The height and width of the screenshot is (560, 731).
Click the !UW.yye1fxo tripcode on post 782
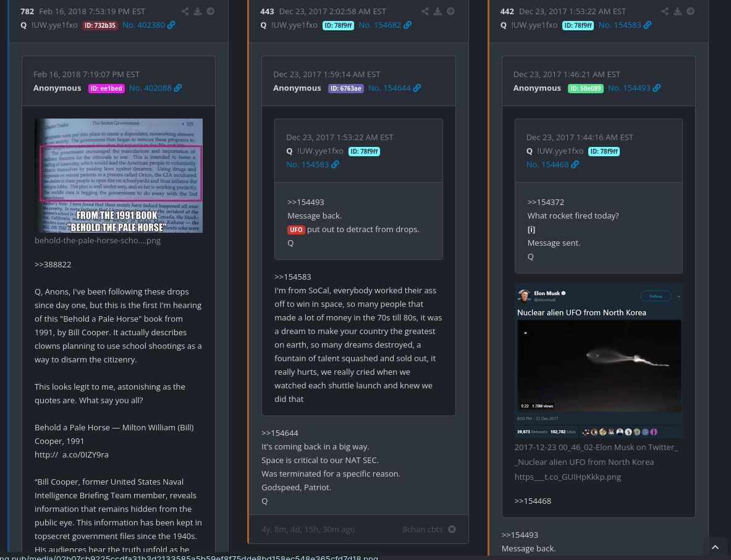click(54, 25)
